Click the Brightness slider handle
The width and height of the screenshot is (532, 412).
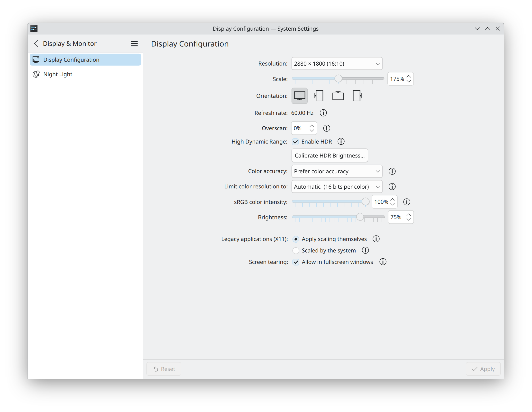click(x=360, y=217)
